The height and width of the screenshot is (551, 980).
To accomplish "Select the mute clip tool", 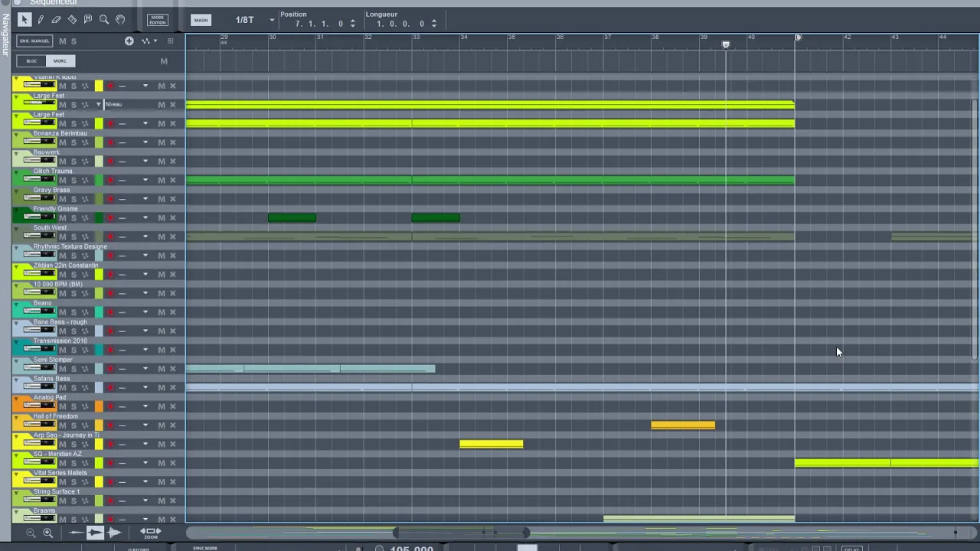I will click(x=88, y=19).
